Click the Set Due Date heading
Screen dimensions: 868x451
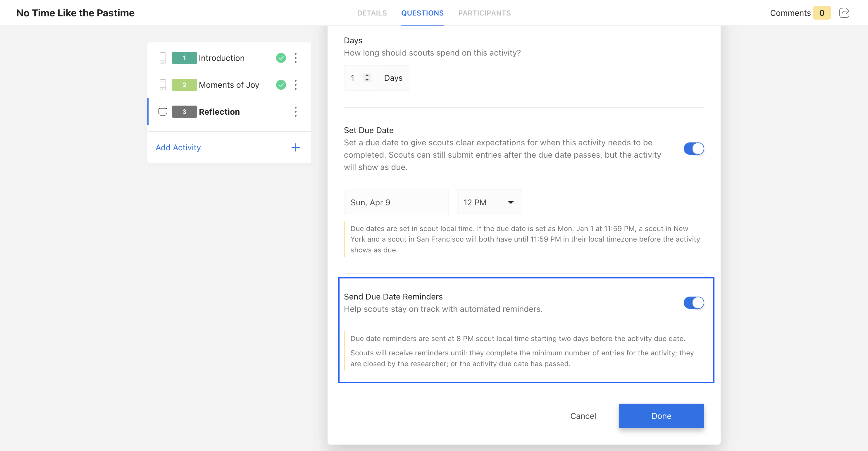coord(368,130)
